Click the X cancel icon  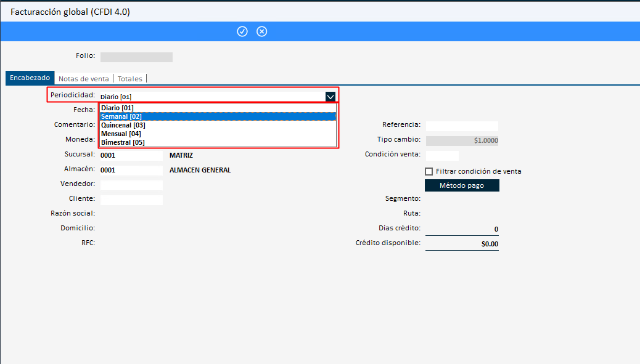[262, 31]
